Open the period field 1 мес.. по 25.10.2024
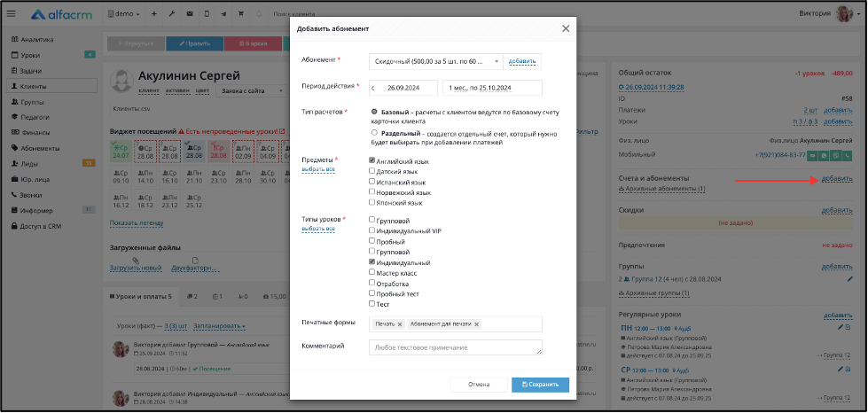This screenshot has height=413, width=868. click(x=492, y=88)
